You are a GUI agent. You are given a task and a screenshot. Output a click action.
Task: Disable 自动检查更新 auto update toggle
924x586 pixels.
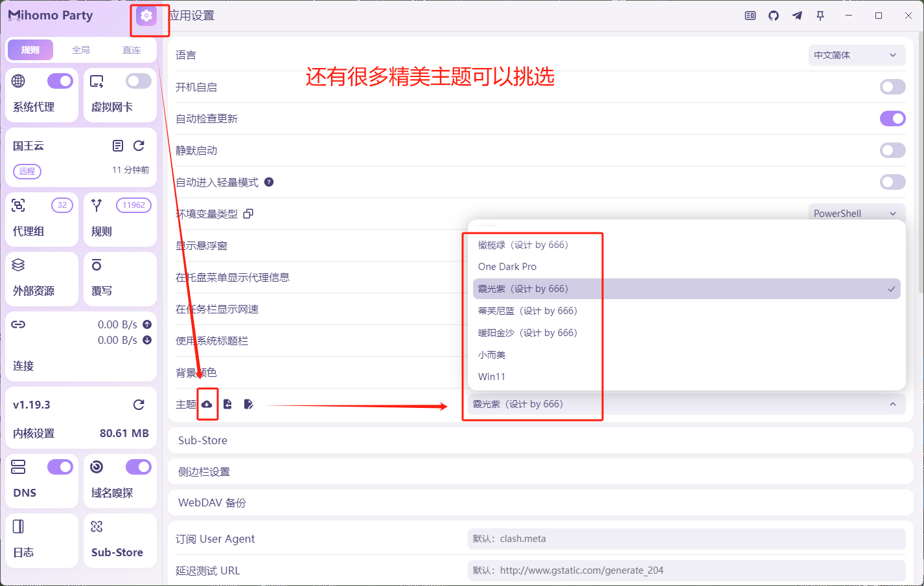click(892, 118)
